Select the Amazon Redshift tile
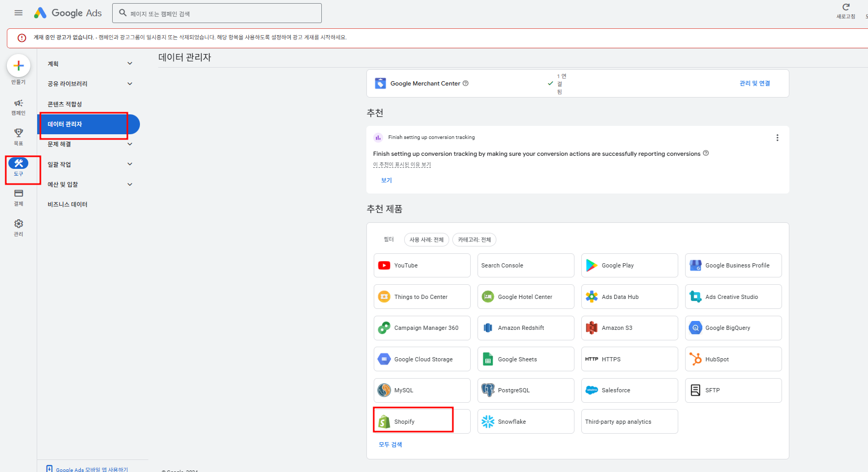Image resolution: width=868 pixels, height=472 pixels. (526, 328)
